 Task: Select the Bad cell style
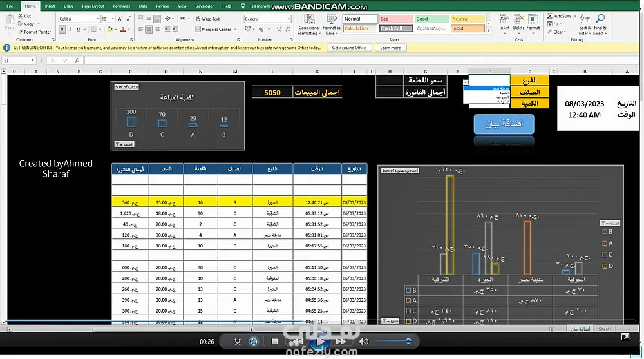(396, 19)
